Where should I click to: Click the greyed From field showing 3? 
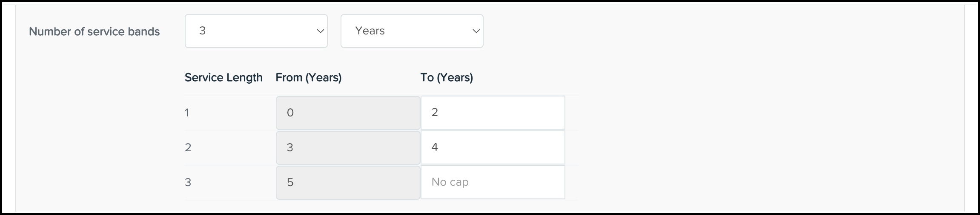tap(348, 148)
